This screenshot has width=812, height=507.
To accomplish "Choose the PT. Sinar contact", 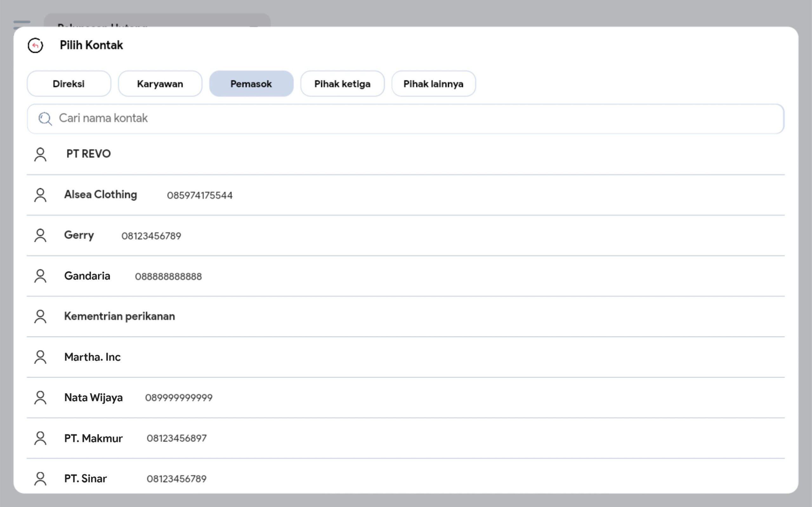I will (86, 479).
